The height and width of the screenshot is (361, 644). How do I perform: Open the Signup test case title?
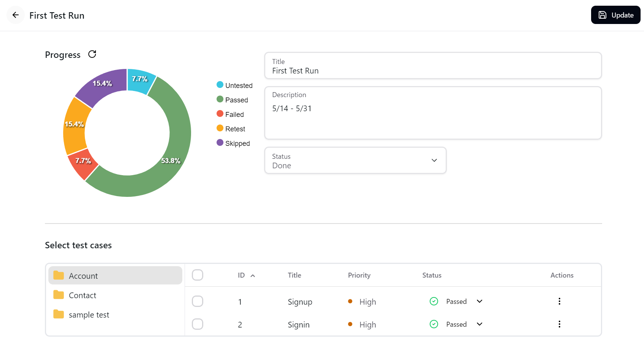click(300, 302)
